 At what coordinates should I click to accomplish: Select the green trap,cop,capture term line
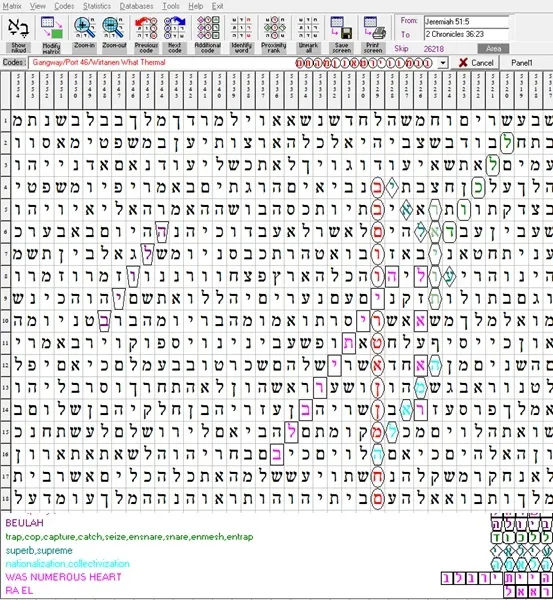(129, 537)
